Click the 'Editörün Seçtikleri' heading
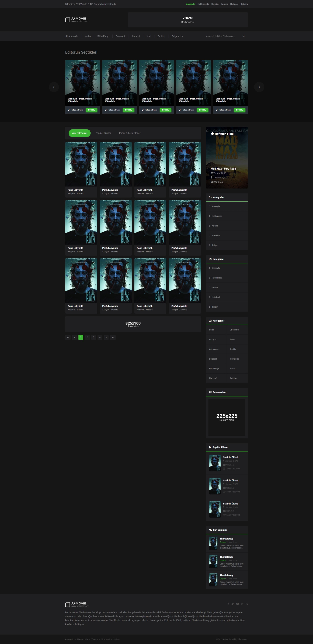The height and width of the screenshot is (644, 313). coord(81,52)
